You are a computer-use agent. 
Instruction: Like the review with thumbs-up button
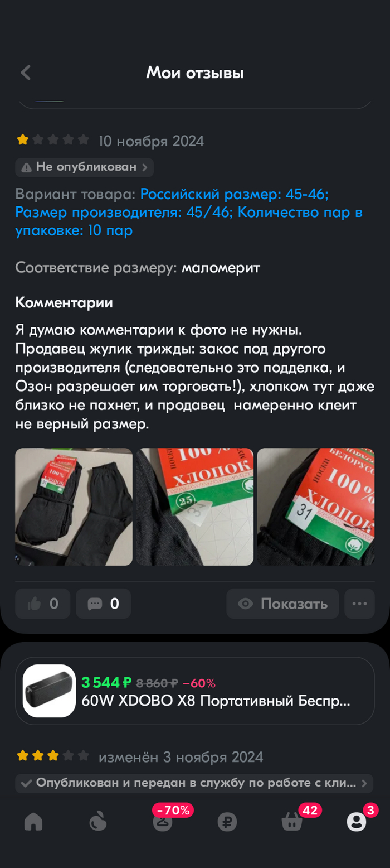pos(43,604)
